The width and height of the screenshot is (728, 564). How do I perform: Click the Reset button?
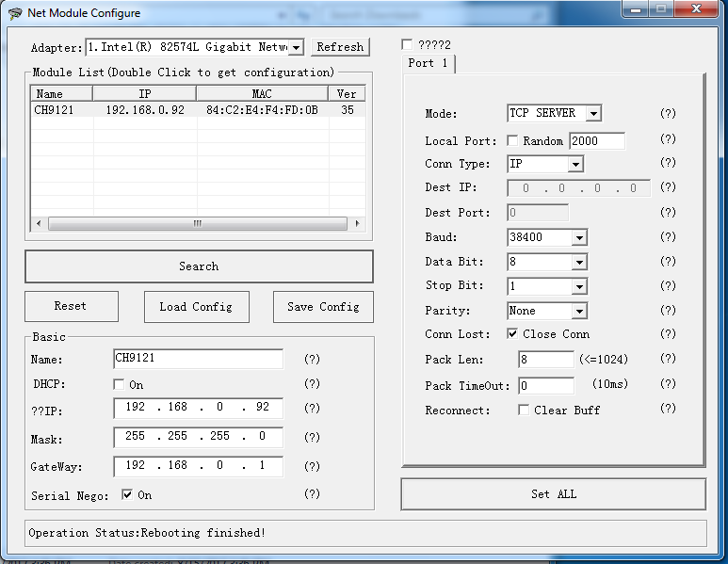coord(71,306)
